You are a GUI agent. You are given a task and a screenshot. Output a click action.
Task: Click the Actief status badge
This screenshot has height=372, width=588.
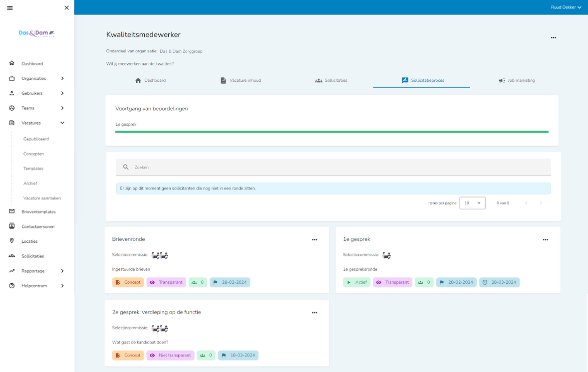click(x=356, y=282)
